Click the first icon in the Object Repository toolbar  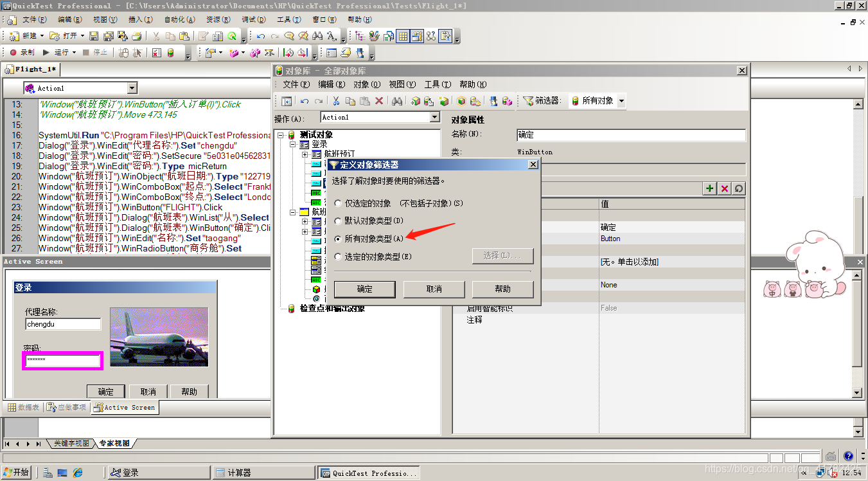(x=287, y=101)
